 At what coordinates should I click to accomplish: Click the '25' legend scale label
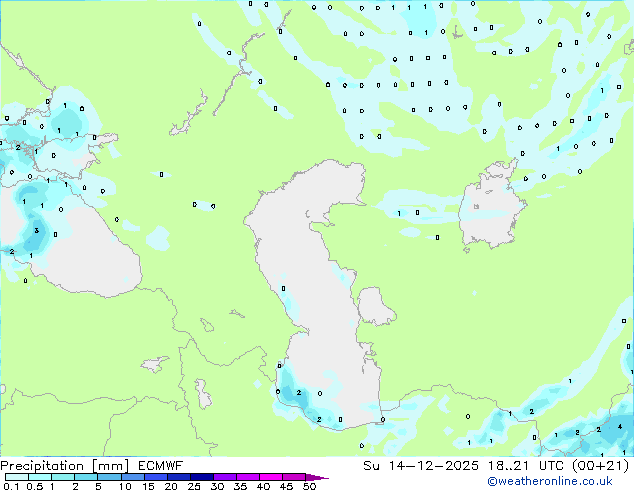194,486
